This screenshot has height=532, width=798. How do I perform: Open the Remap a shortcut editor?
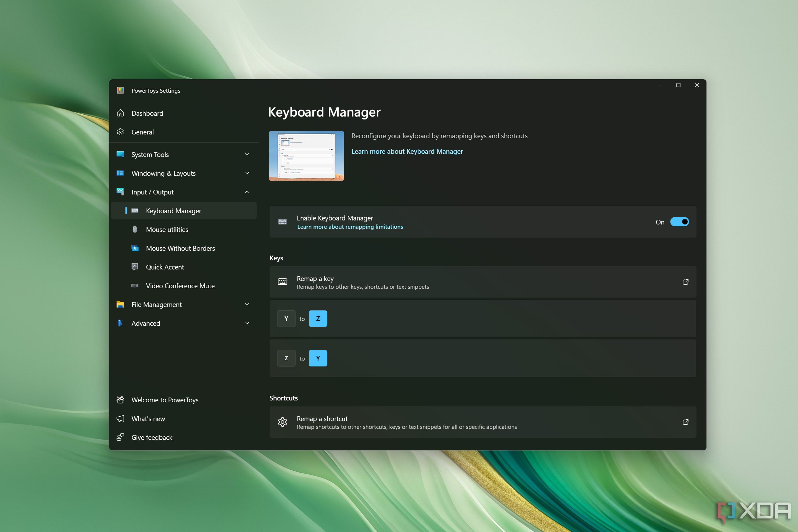(x=685, y=422)
